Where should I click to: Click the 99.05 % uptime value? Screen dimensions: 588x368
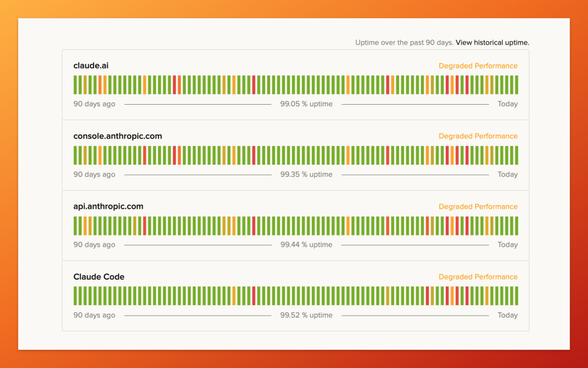click(x=307, y=104)
